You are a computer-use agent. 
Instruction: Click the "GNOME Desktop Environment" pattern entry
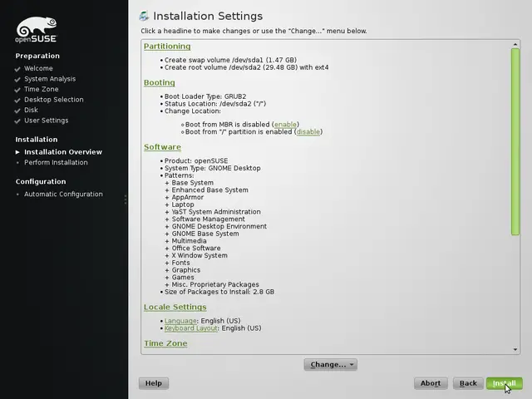(x=219, y=226)
